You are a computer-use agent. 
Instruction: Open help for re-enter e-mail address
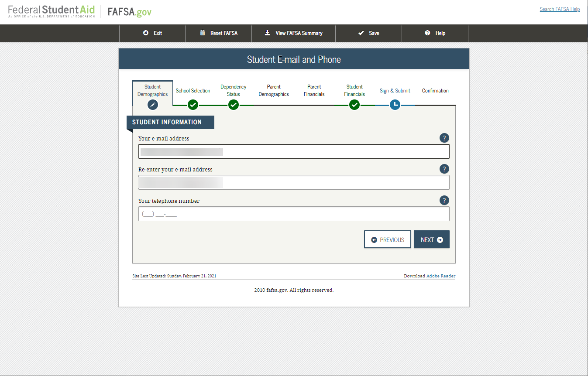pyautogui.click(x=444, y=169)
